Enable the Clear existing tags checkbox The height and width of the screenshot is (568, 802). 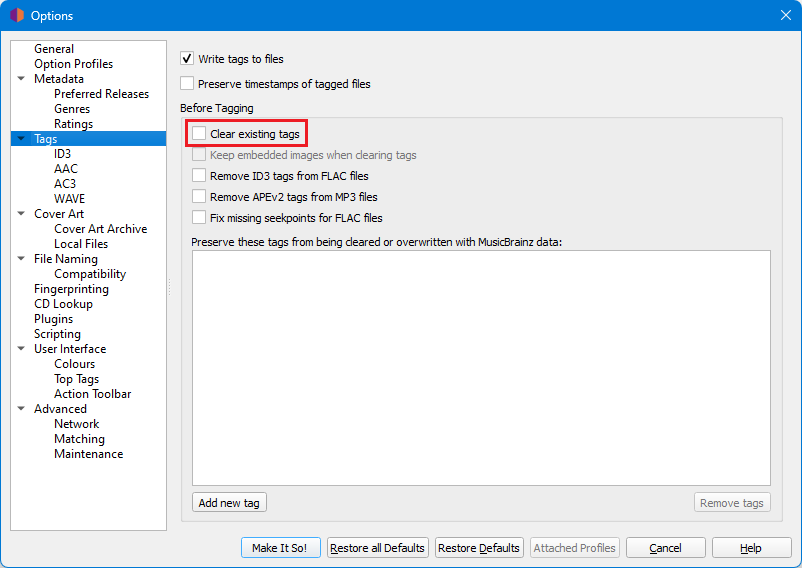click(x=199, y=133)
